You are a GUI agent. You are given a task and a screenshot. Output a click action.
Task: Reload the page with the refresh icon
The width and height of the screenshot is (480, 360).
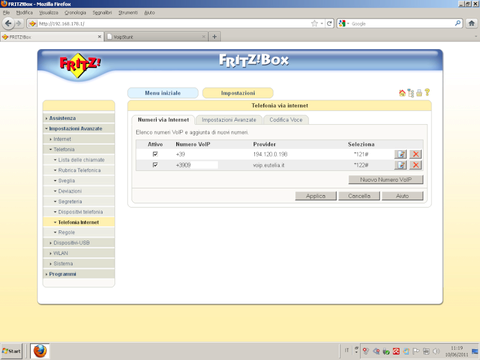pos(329,23)
